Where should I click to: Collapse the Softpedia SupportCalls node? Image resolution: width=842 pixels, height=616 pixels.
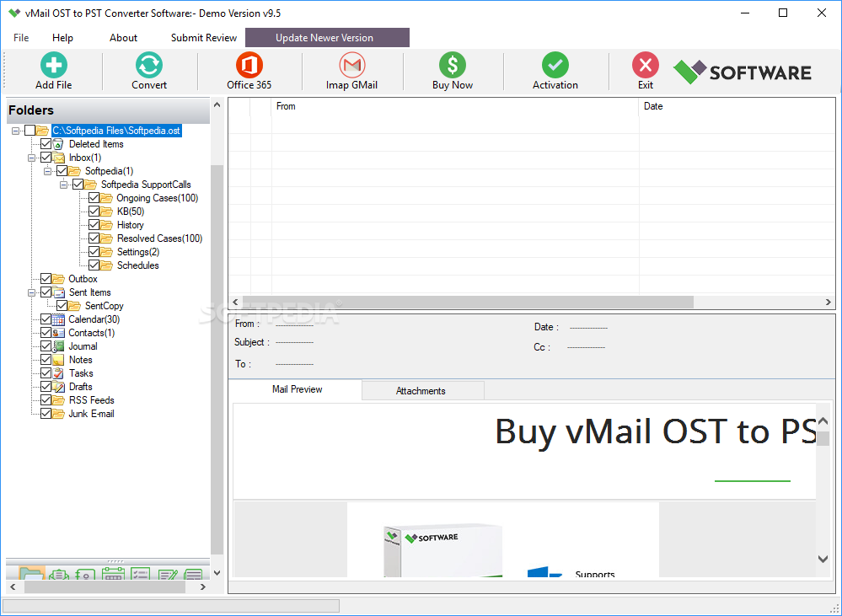click(64, 185)
